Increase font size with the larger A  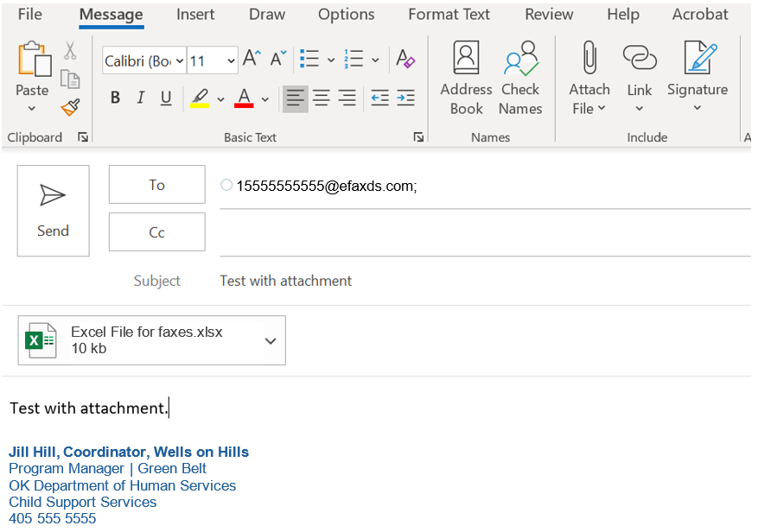252,58
